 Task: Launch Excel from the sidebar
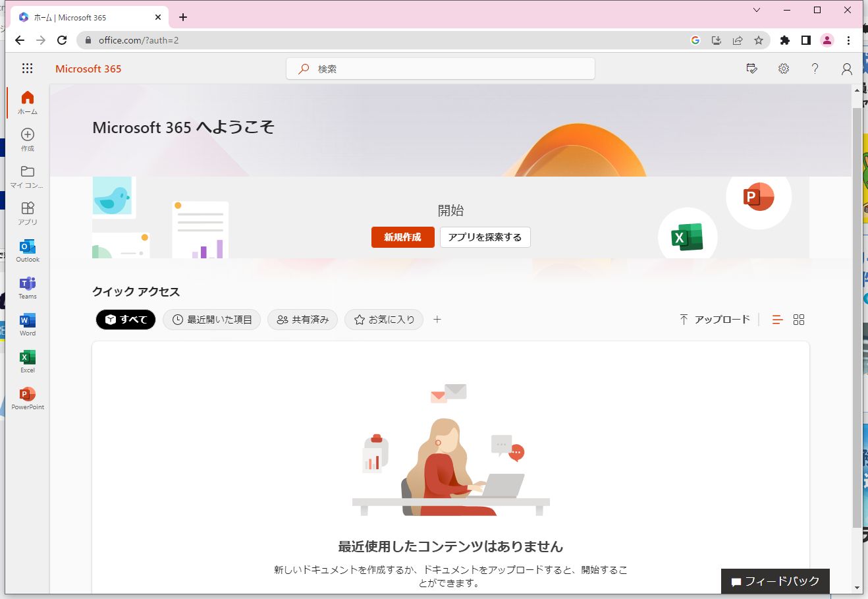point(28,361)
